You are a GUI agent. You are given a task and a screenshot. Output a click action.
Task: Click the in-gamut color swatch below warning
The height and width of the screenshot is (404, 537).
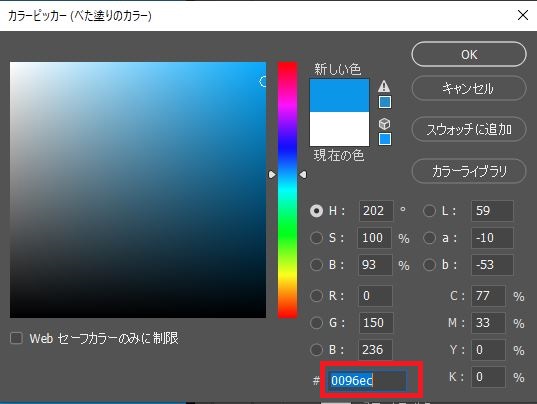pyautogui.click(x=385, y=102)
